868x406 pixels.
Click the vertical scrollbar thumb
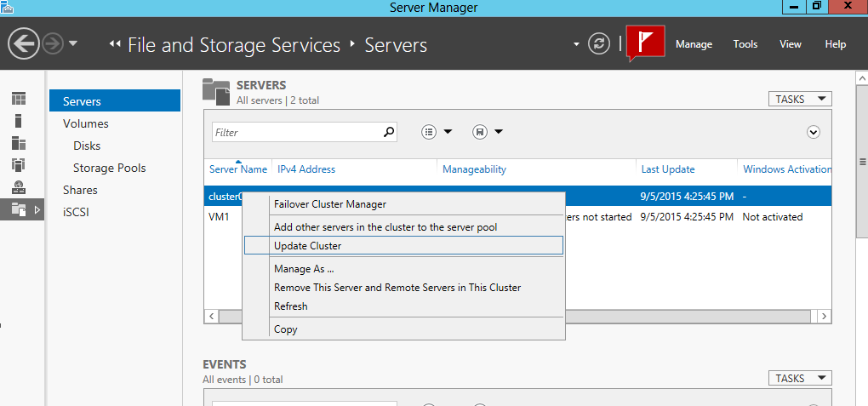[x=862, y=162]
